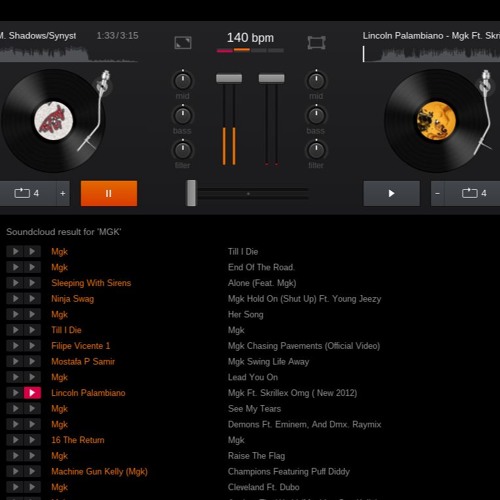Toggle the right deck loop 4 button
The width and height of the screenshot is (500, 500).
coord(473,193)
